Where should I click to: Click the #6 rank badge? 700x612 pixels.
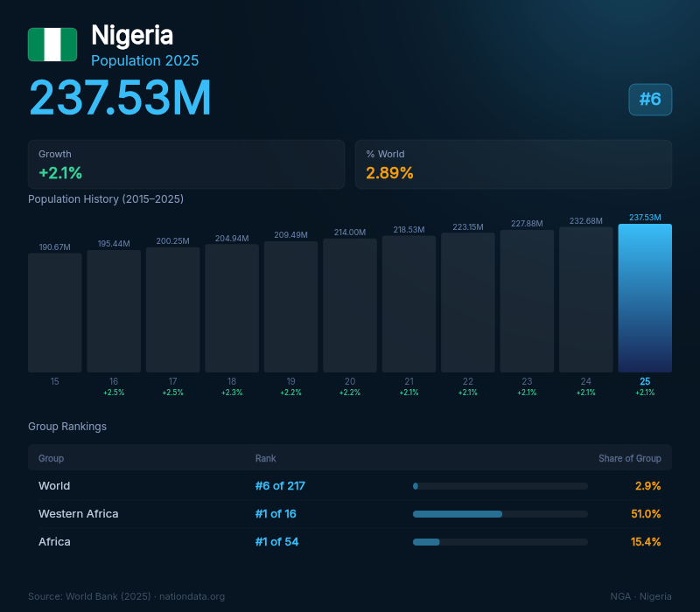[x=650, y=100]
